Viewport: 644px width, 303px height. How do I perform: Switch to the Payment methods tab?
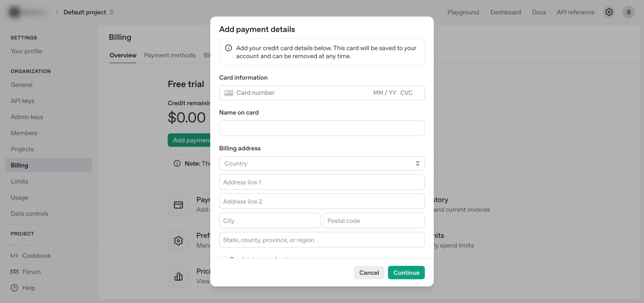169,55
